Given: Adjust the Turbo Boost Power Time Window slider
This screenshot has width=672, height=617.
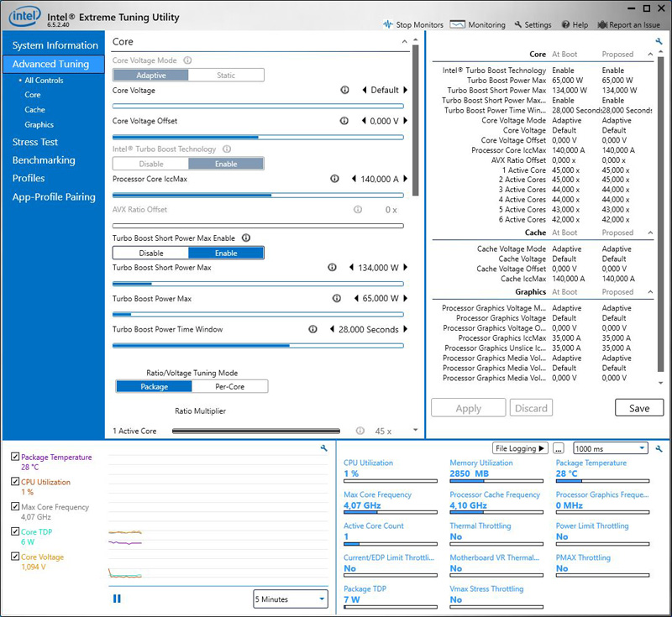Looking at the screenshot, I should (x=258, y=346).
